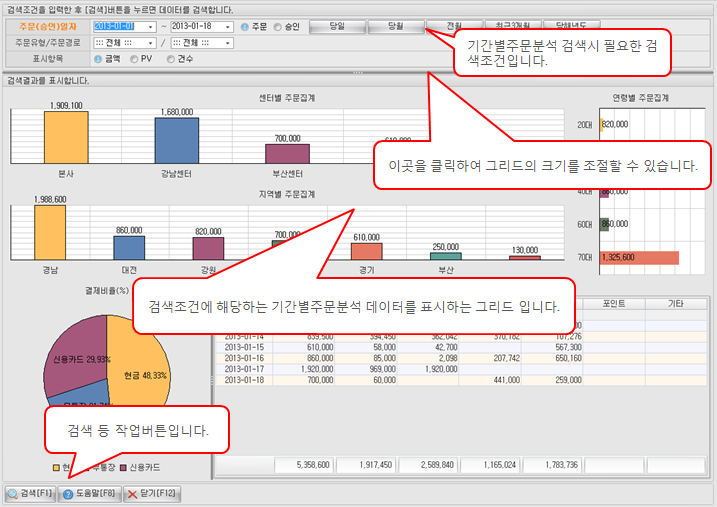The width and height of the screenshot is (717, 507).
Task: Select the 2013-01-16 grid row date
Action: pyautogui.click(x=245, y=358)
